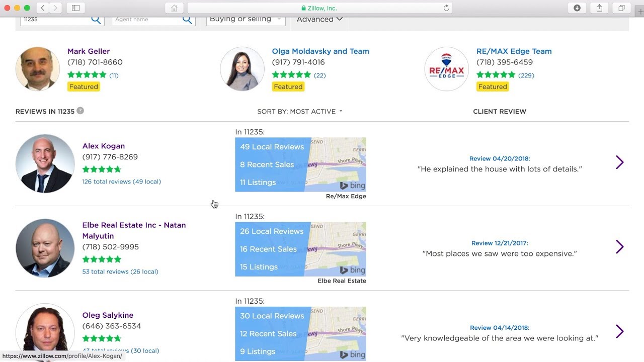Viewport: 644px width, 362px height.
Task: Open Oleg Salykine's name link
Action: [x=108, y=315]
